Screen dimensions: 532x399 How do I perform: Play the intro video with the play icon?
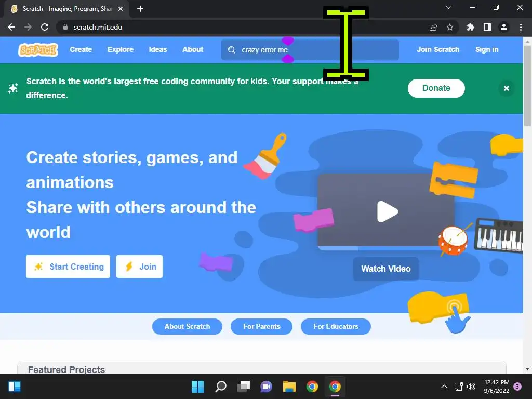pyautogui.click(x=387, y=212)
